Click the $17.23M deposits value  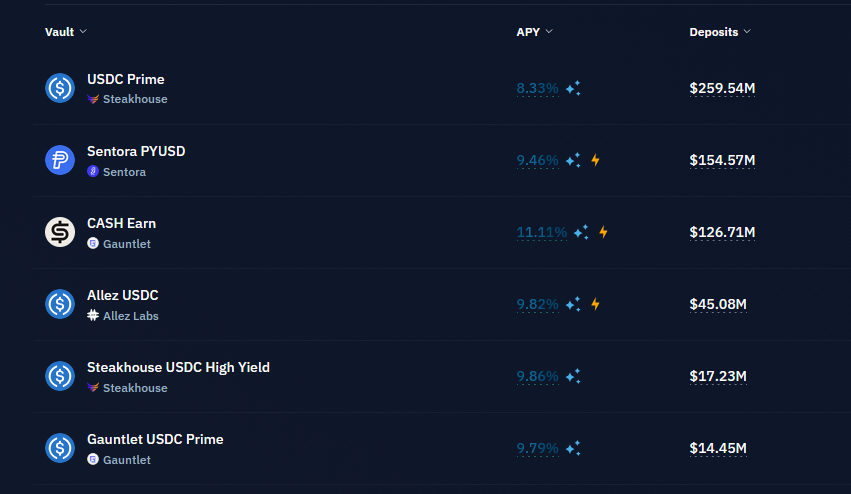click(718, 376)
